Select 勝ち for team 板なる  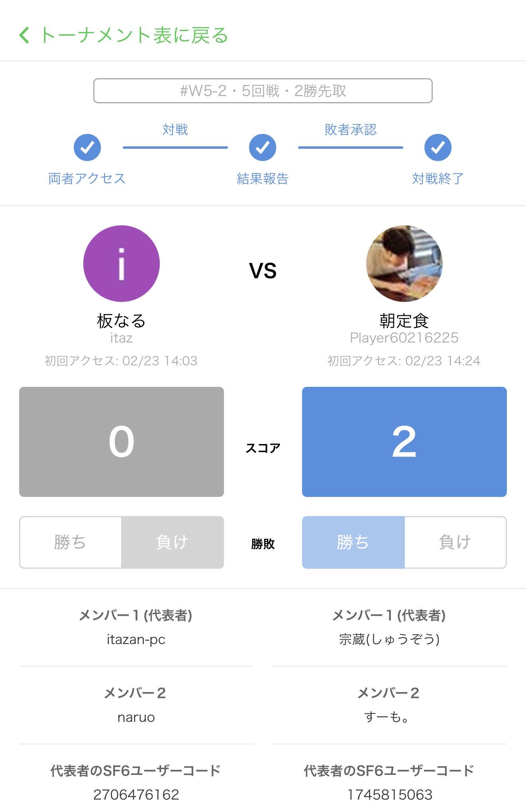(x=71, y=542)
